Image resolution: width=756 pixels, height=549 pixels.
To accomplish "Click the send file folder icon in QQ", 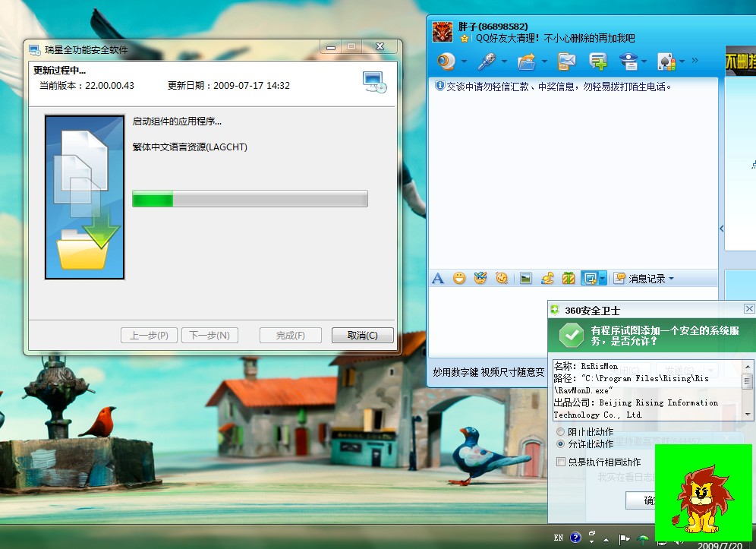I will (x=527, y=62).
